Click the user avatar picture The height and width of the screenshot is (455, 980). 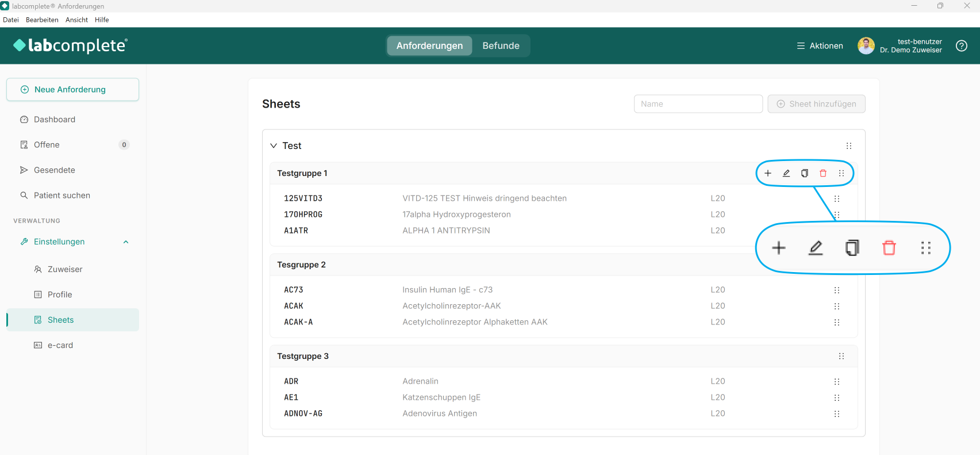pyautogui.click(x=866, y=46)
